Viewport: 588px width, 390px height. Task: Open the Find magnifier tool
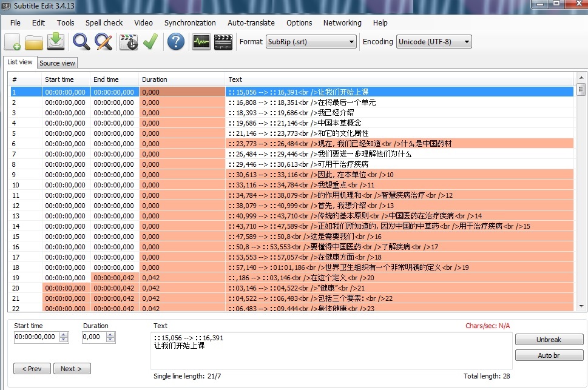(x=81, y=41)
